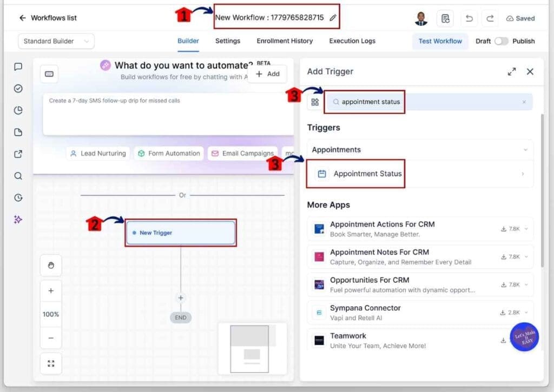
Task: Click the Test Workflow button
Action: (440, 41)
